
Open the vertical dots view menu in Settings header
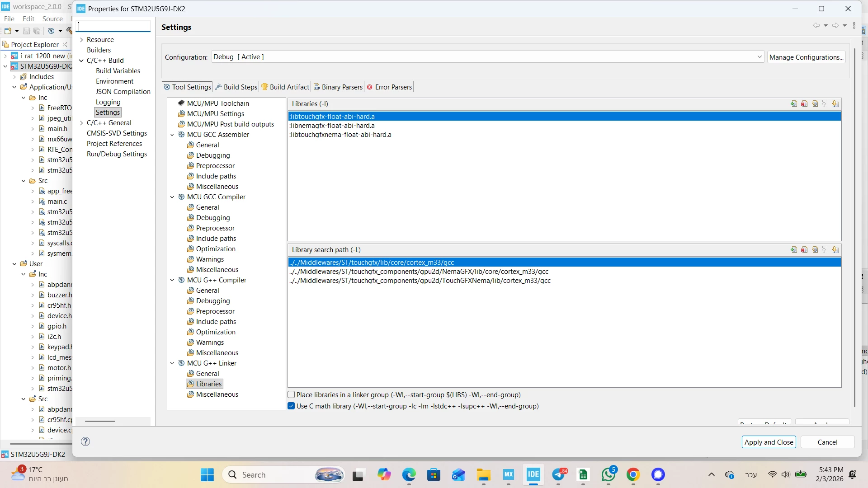pyautogui.click(x=854, y=26)
